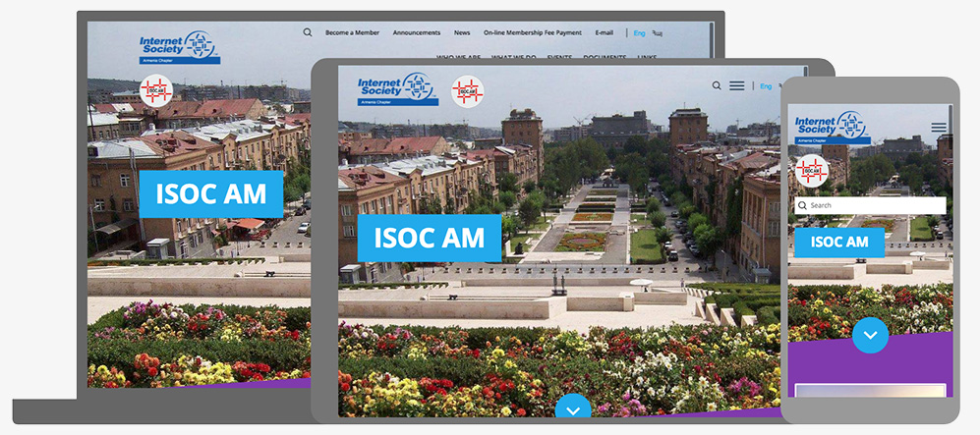Go to News in laptop top bar

(462, 32)
